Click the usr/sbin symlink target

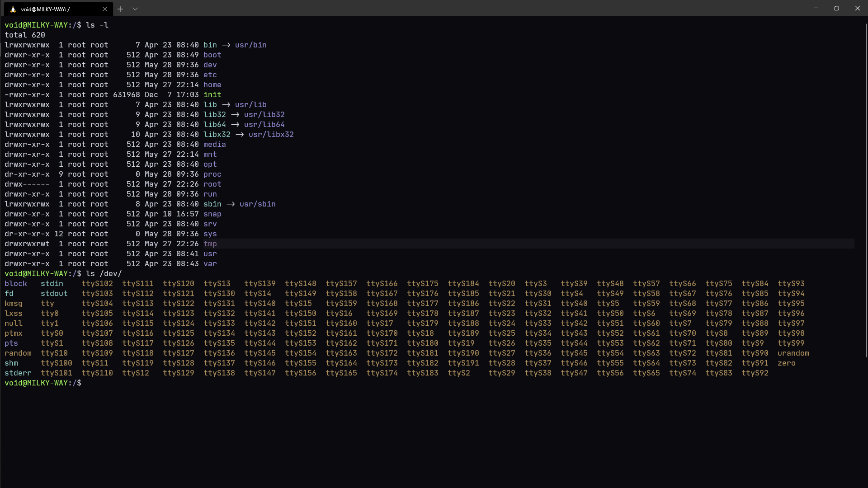pos(257,204)
